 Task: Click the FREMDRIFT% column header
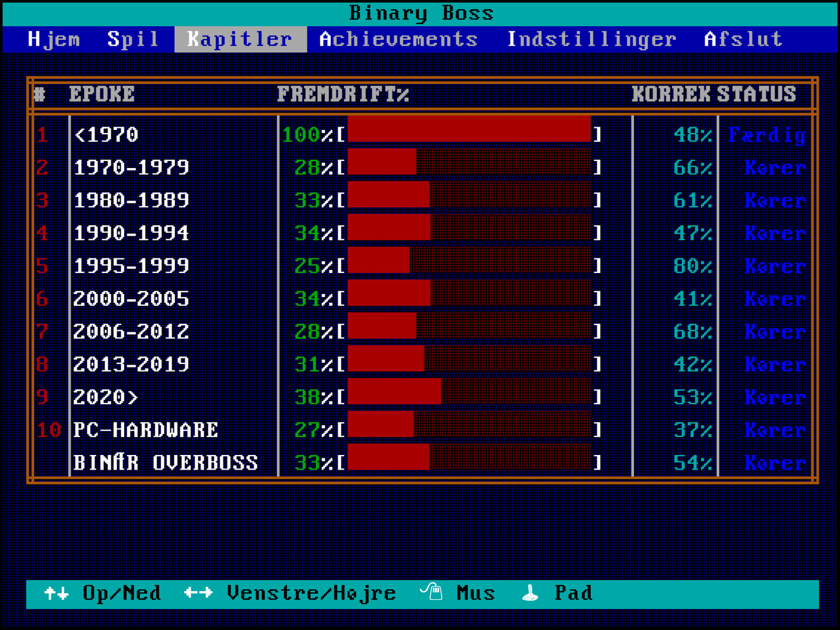point(342,94)
